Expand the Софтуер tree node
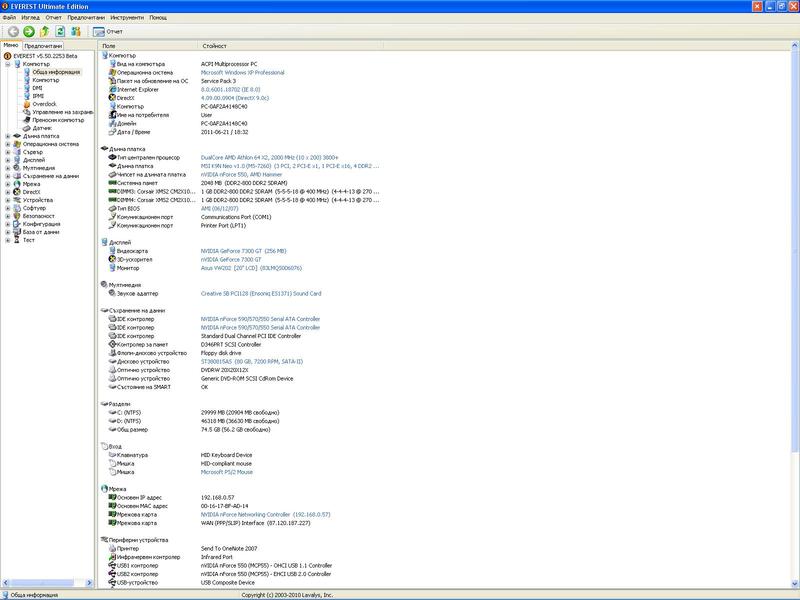Screen dimensions: 800x600 (8, 208)
